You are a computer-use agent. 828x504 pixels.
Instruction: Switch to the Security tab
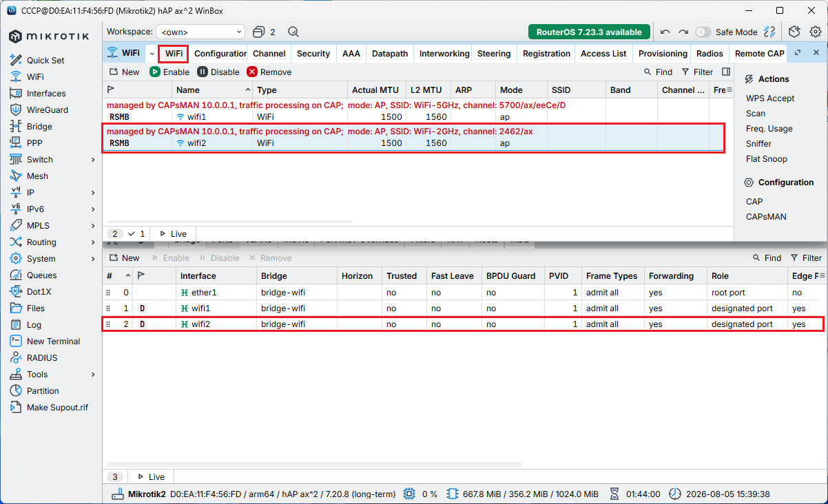click(313, 53)
